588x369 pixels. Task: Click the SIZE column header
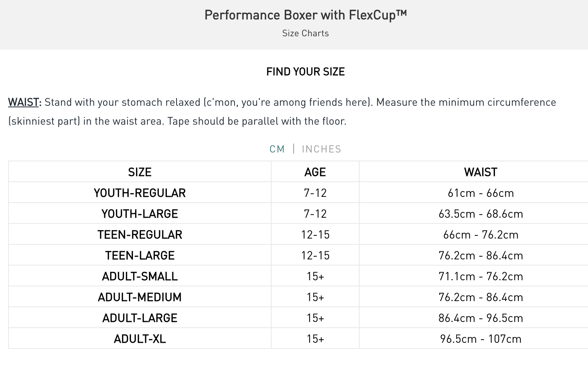(139, 172)
